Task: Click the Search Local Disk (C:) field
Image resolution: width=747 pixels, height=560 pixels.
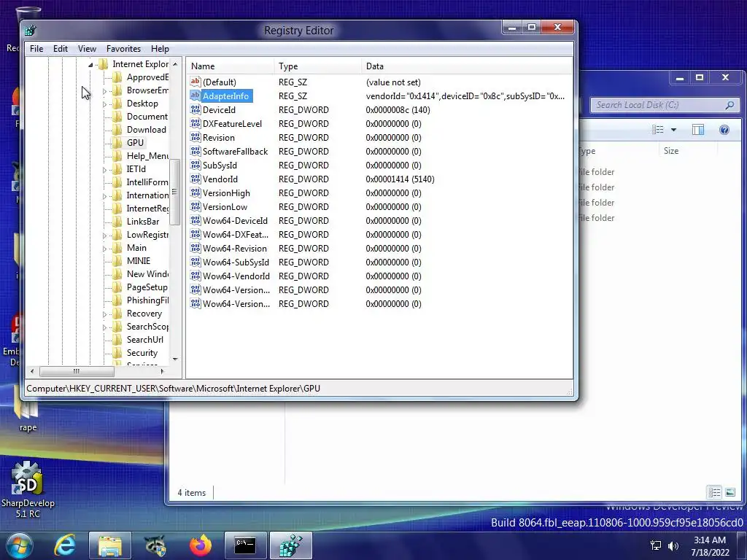Action: (x=665, y=105)
